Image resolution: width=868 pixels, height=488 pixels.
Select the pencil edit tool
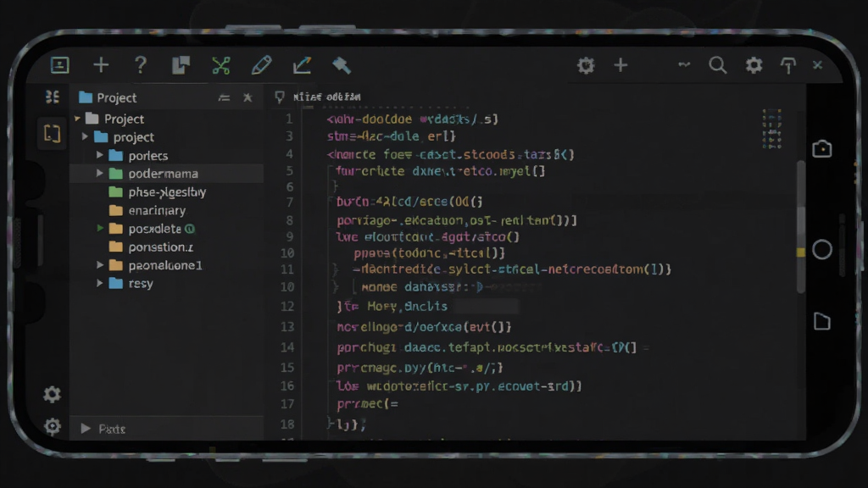tap(261, 65)
